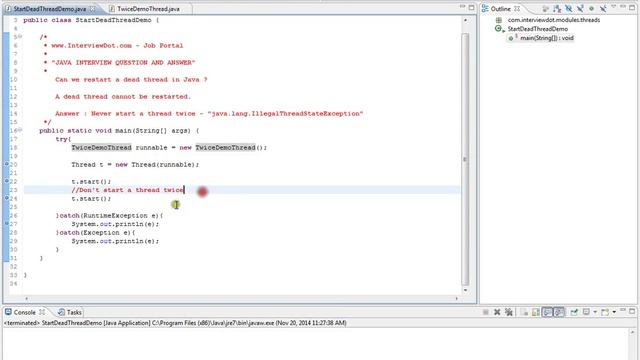Screen dimensions: 640x360
Task: Click the second t.start() on line 24
Action: click(x=91, y=199)
